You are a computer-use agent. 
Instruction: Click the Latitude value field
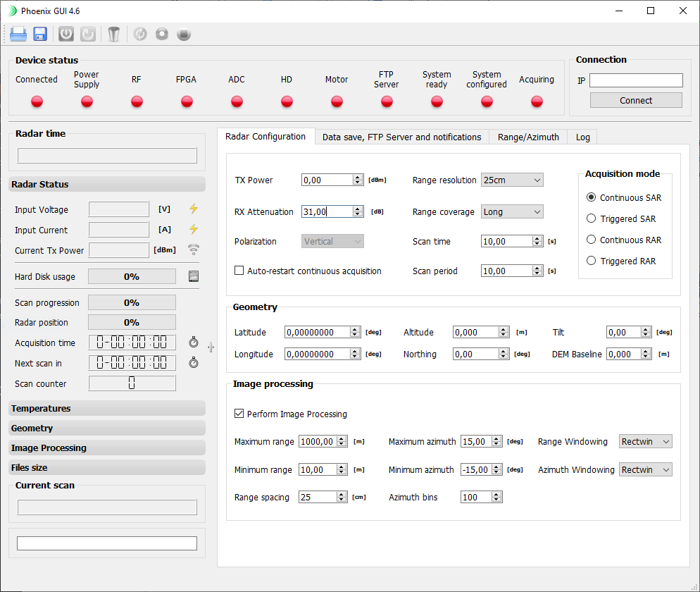point(318,332)
